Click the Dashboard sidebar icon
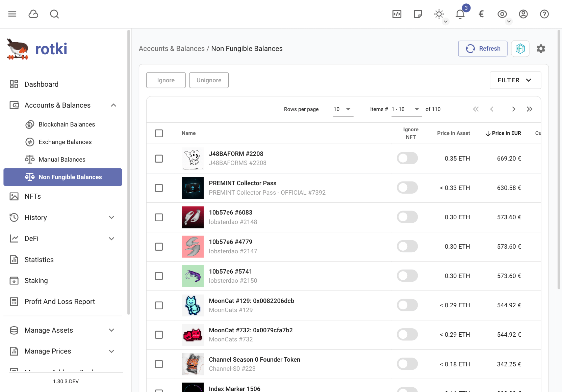This screenshot has width=562, height=392. pyautogui.click(x=14, y=84)
